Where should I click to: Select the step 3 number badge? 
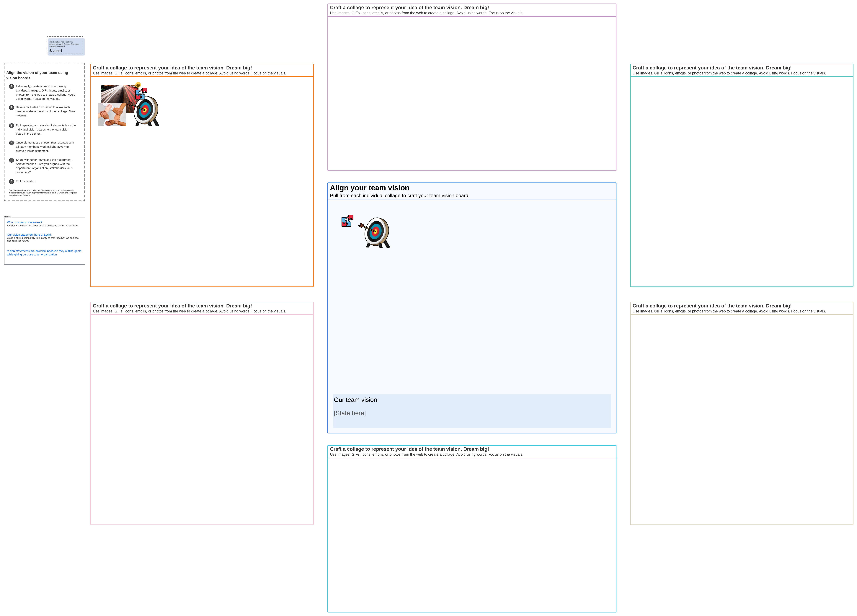pos(11,126)
